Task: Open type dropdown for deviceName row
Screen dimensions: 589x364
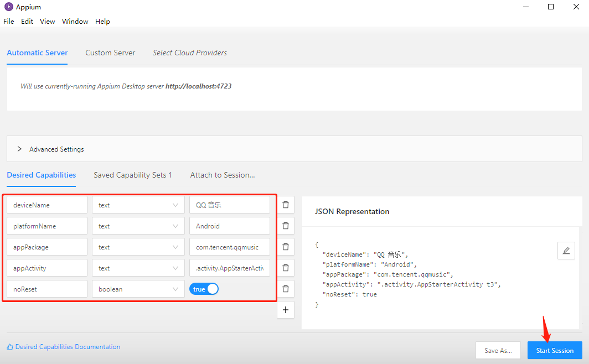Action: pos(138,205)
